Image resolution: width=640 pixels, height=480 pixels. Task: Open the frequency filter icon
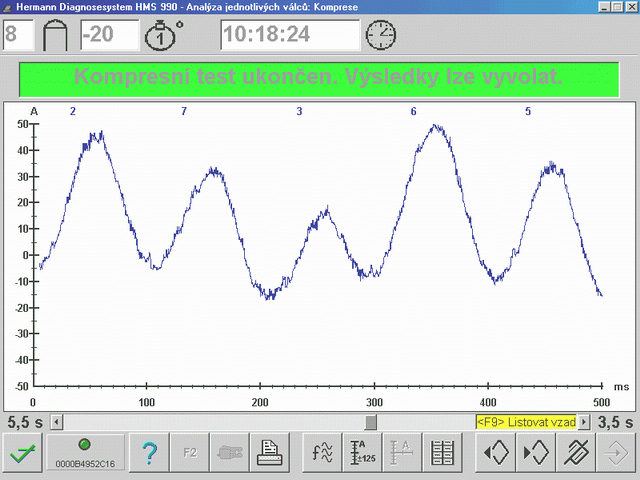[322, 453]
